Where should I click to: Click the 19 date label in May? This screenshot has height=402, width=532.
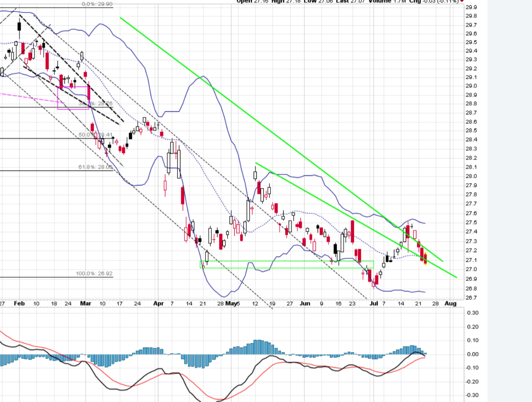click(273, 304)
